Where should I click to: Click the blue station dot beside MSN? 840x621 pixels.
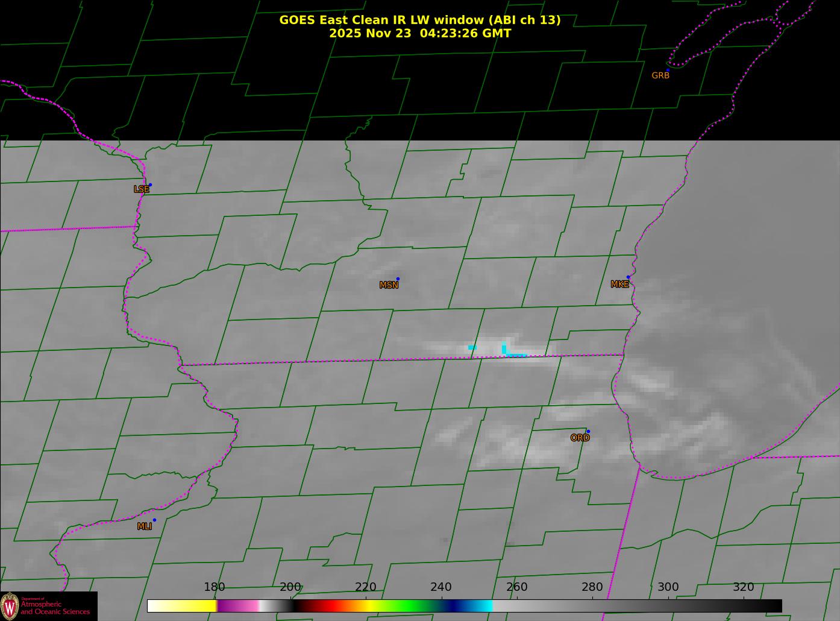(398, 279)
